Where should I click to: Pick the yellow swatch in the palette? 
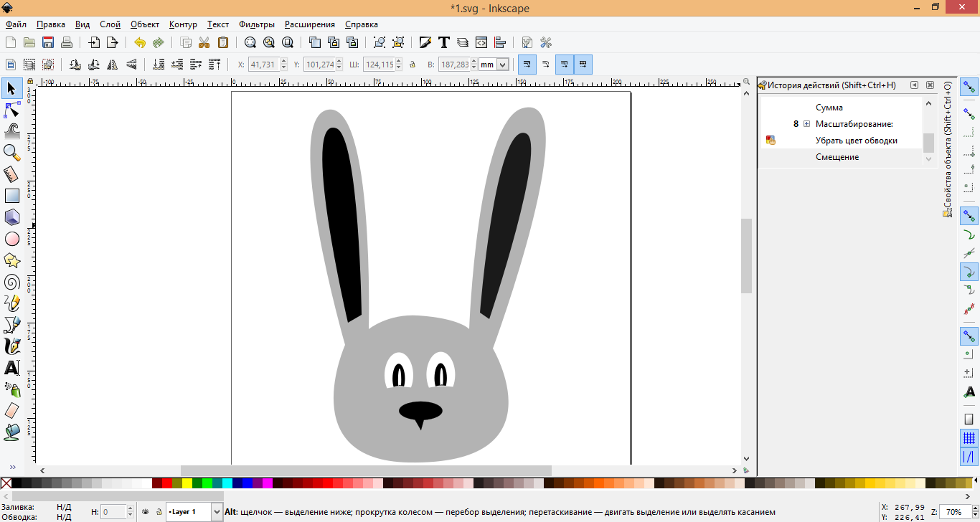187,483
